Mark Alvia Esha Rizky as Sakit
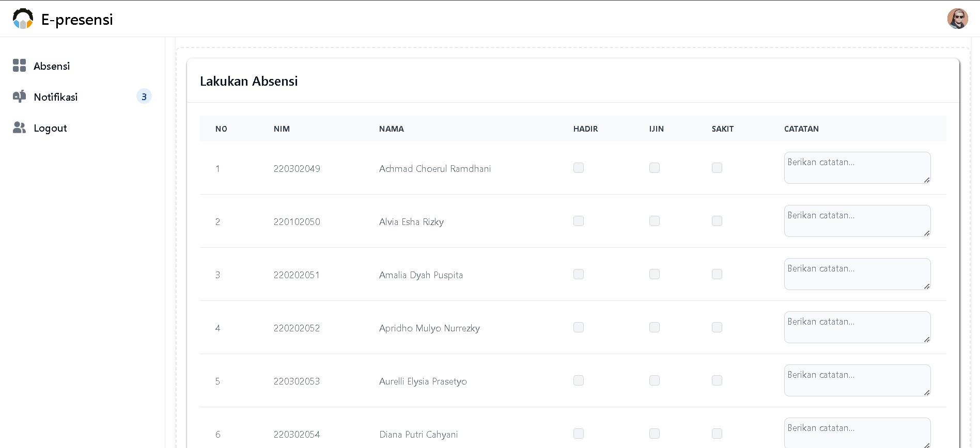 coord(717,221)
